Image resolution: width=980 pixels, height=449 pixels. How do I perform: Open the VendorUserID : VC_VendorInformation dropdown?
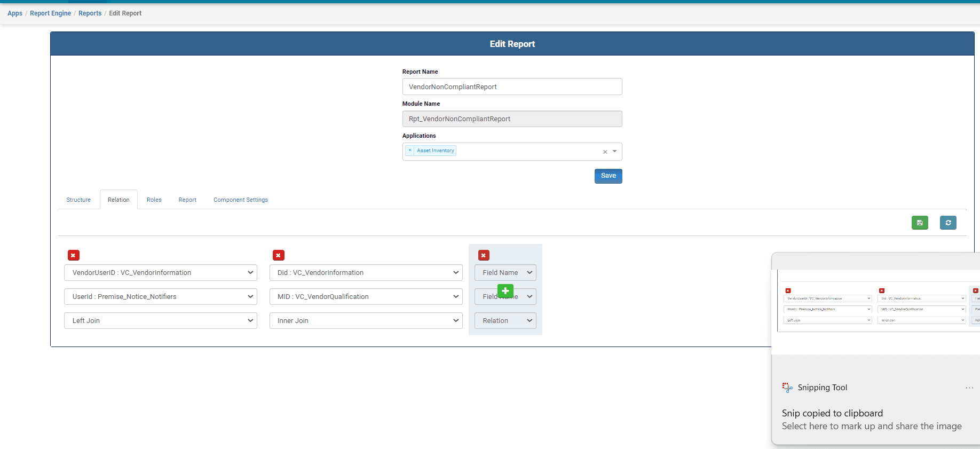161,273
